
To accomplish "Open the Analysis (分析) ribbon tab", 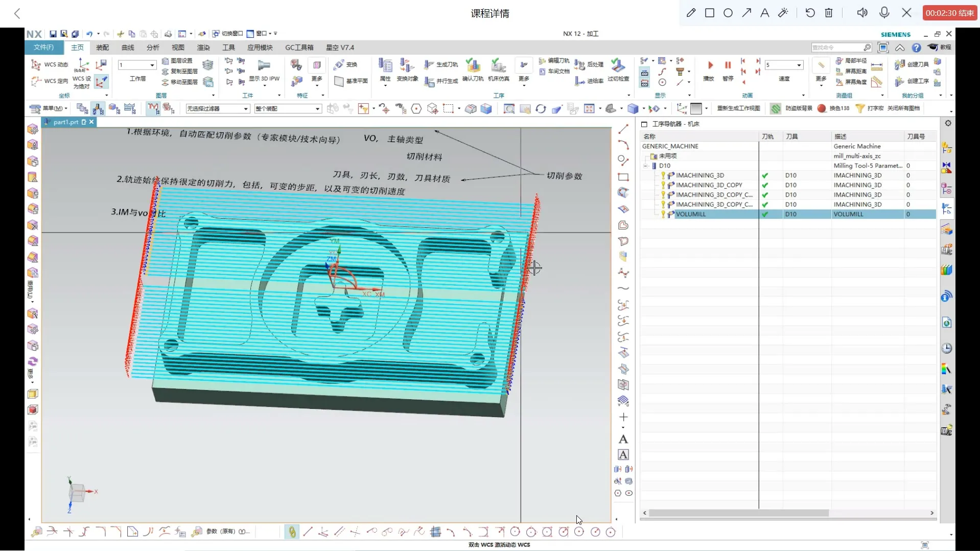I will (153, 48).
